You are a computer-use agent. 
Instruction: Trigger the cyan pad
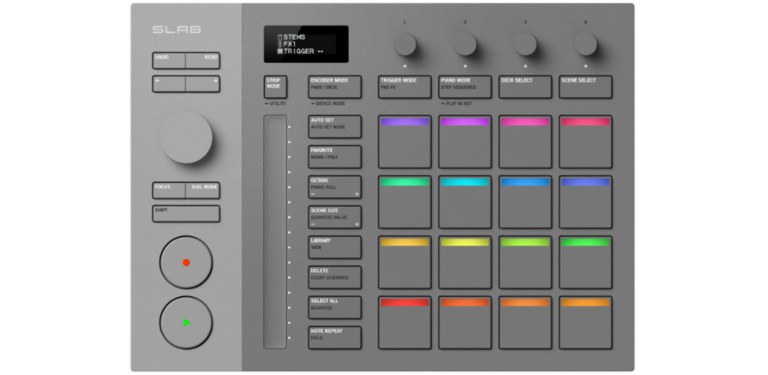coord(465,202)
